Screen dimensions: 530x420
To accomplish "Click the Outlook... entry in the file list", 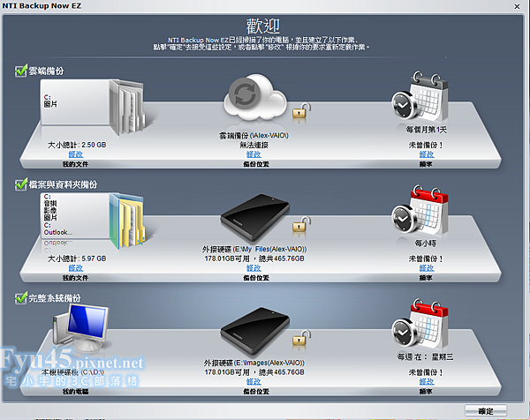I will [58, 232].
